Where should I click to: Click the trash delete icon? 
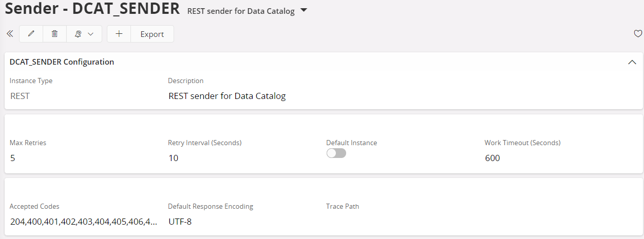(x=55, y=34)
